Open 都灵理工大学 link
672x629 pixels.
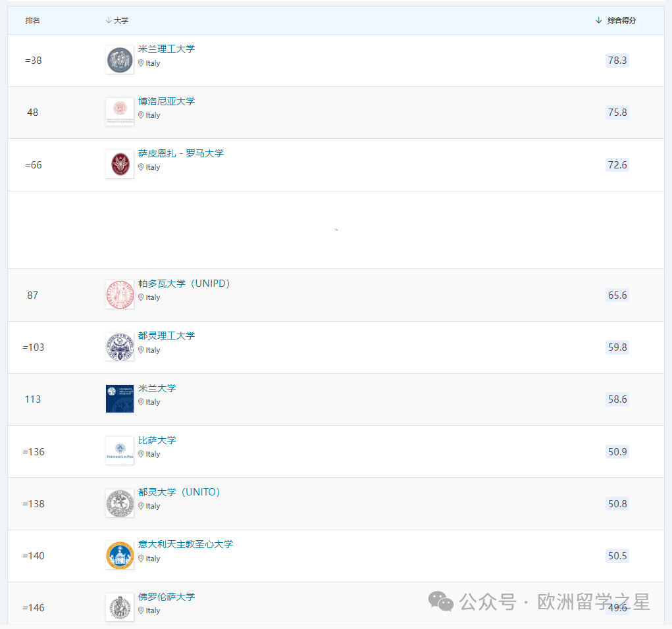coord(167,336)
